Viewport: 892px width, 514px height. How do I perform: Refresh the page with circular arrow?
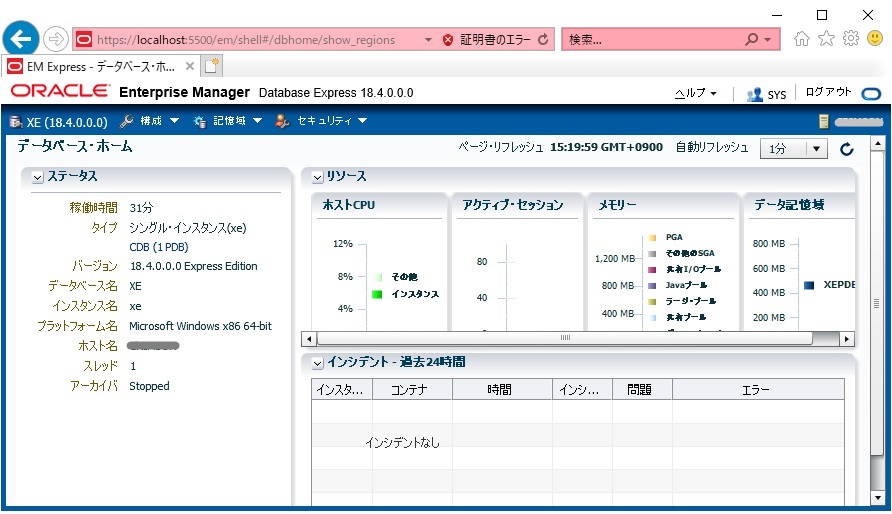[847, 149]
